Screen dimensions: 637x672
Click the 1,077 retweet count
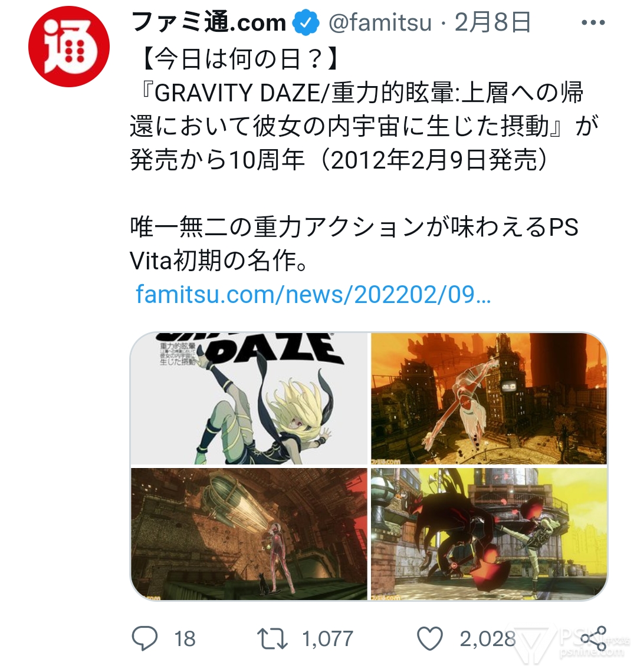coord(328,639)
